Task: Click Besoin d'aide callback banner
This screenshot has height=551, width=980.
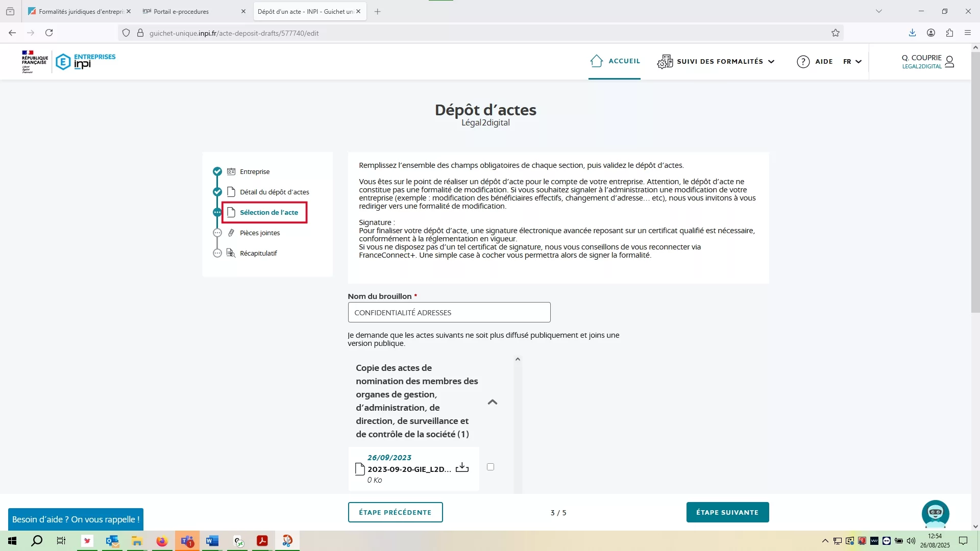Action: click(x=76, y=519)
